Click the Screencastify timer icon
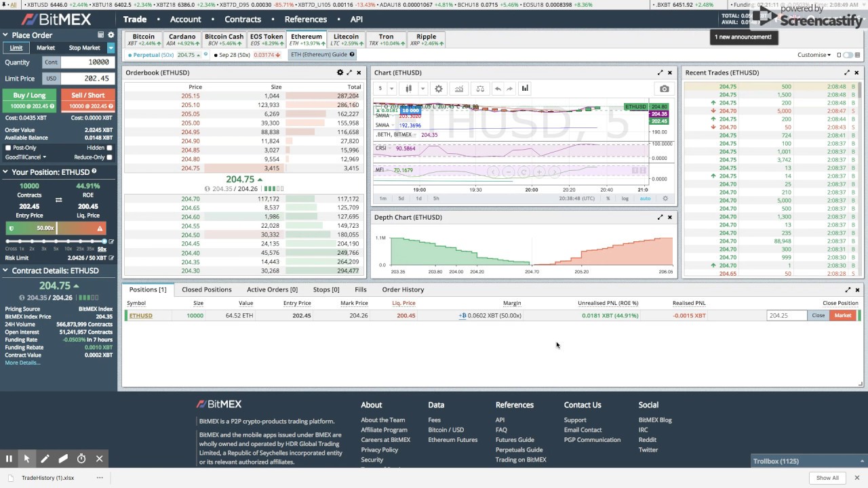Screen dimensions: 868x488 81,459
